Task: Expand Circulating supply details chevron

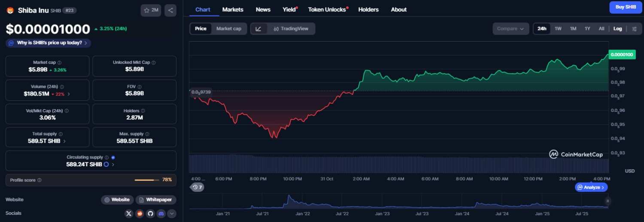Action: point(113,164)
